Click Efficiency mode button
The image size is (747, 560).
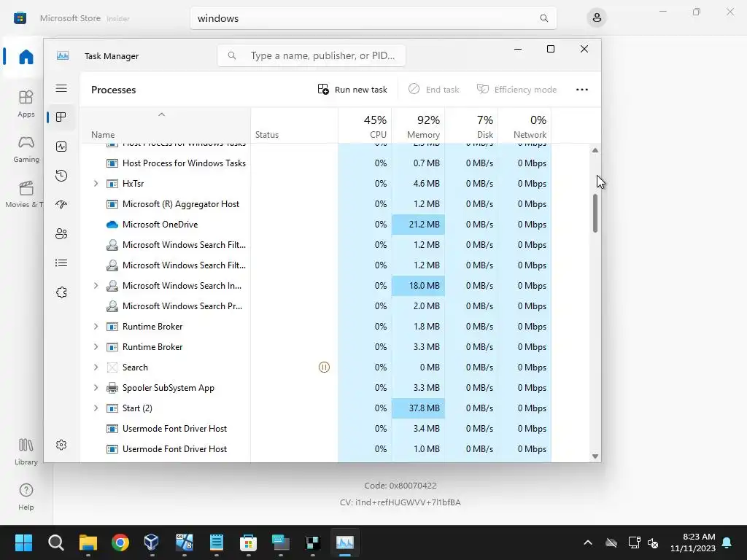click(517, 90)
